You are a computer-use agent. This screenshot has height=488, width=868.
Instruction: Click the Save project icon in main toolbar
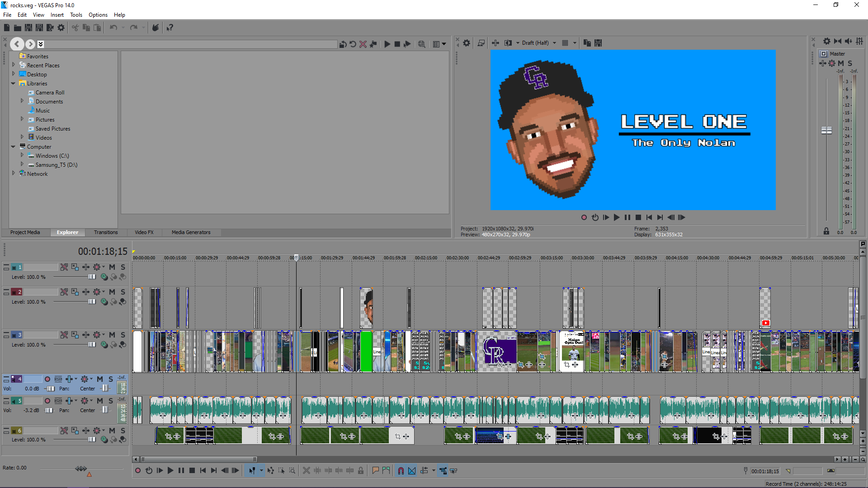click(28, 28)
